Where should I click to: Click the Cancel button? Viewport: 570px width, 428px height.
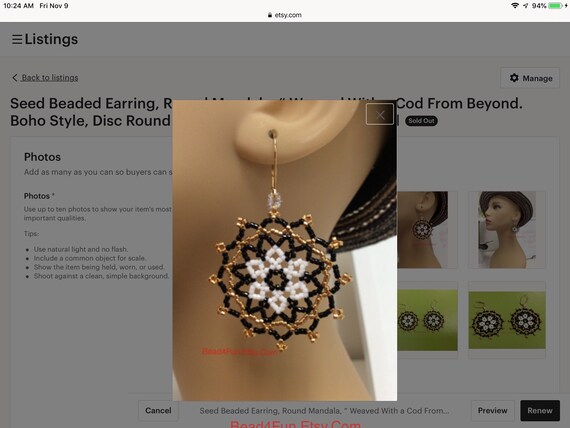point(158,411)
